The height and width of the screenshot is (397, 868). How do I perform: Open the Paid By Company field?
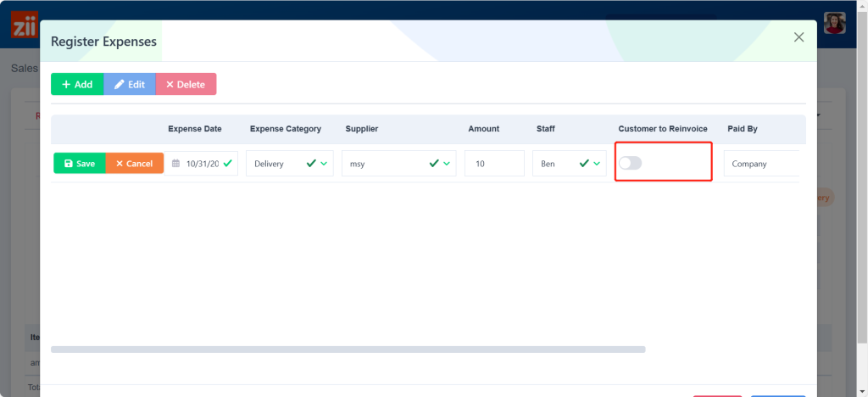[x=760, y=164]
